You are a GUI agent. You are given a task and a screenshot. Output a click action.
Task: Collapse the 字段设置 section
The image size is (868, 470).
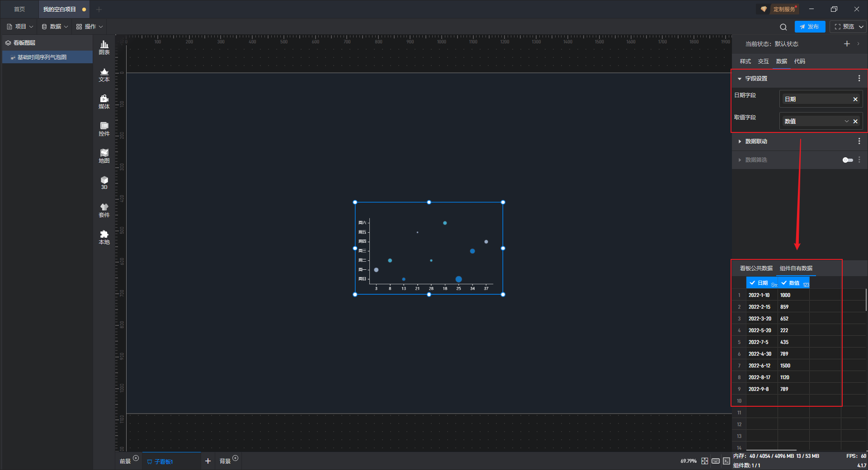point(740,79)
